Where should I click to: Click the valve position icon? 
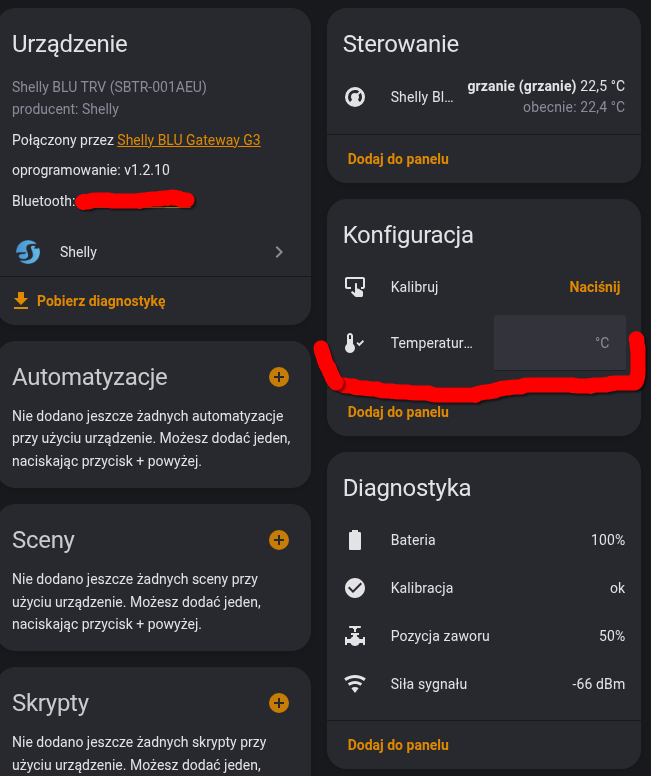coord(355,636)
